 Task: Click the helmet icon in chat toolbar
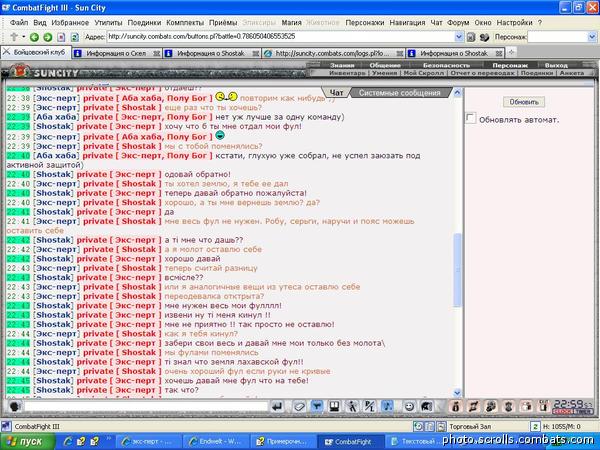427,406
